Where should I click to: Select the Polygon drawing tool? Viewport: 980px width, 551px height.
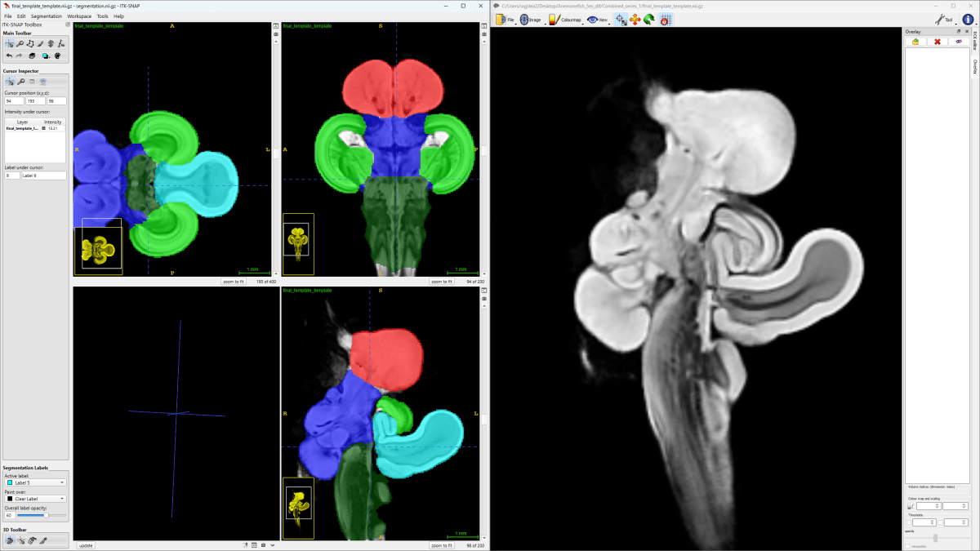30,43
